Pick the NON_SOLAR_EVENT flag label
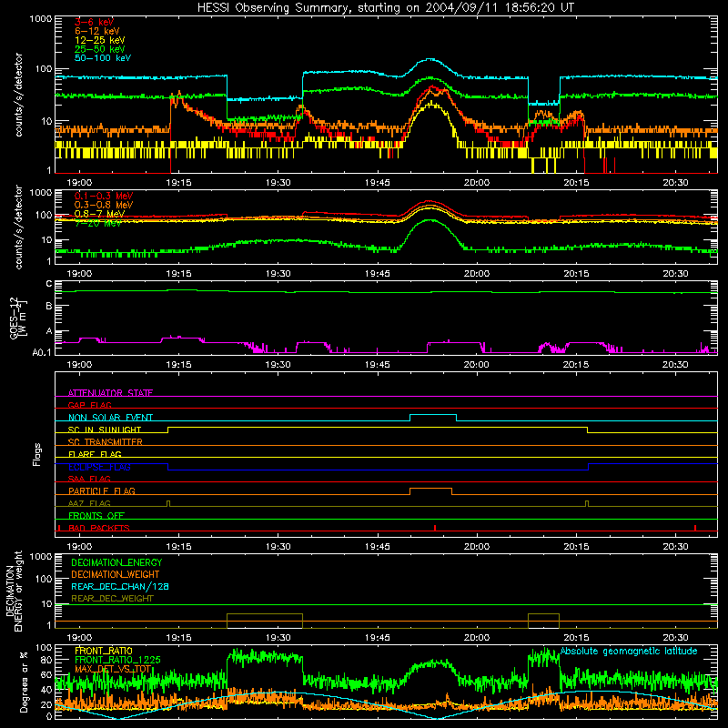Screen dimensions: 728x728 pos(110,418)
